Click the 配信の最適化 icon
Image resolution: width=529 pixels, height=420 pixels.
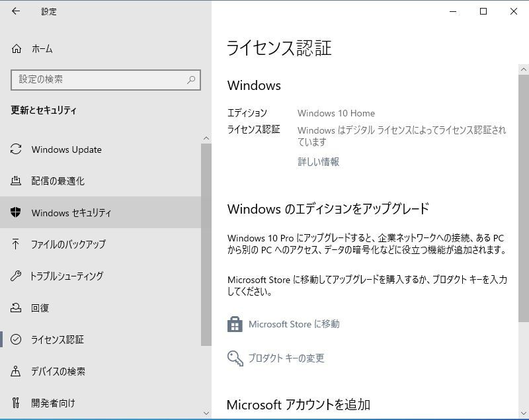click(x=16, y=181)
